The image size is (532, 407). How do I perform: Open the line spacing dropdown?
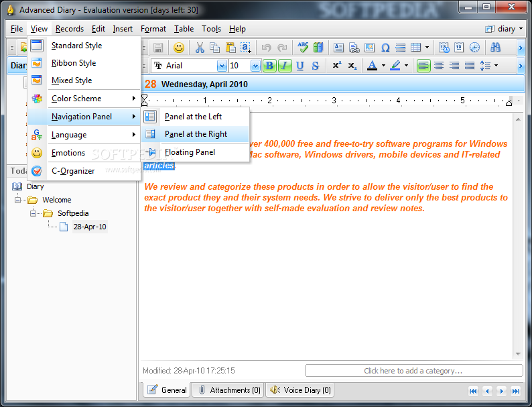[496, 66]
